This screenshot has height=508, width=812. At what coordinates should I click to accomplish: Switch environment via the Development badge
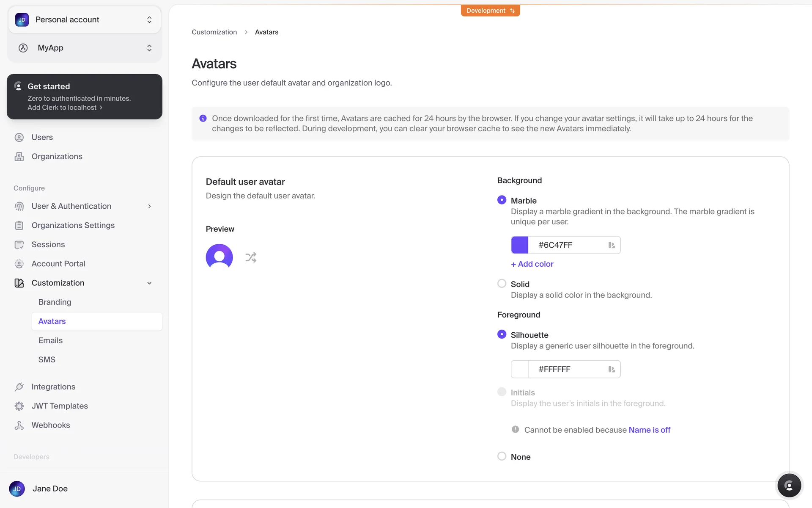490,11
